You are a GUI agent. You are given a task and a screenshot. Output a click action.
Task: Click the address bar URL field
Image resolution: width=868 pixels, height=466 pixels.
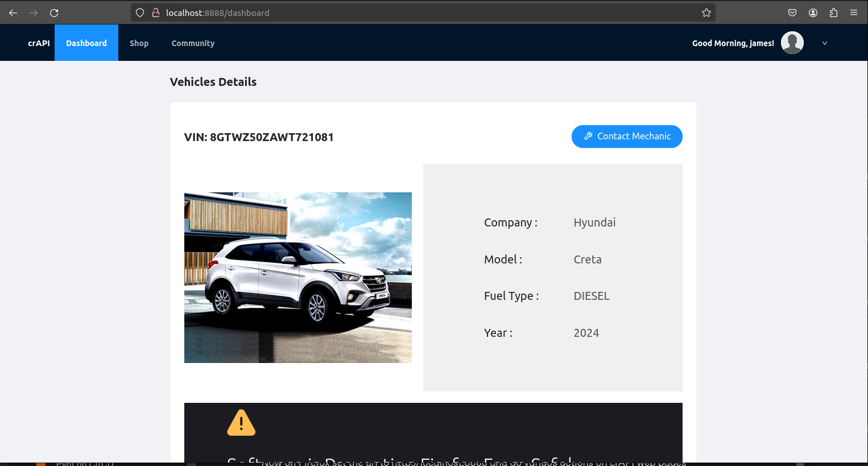[x=398, y=13]
